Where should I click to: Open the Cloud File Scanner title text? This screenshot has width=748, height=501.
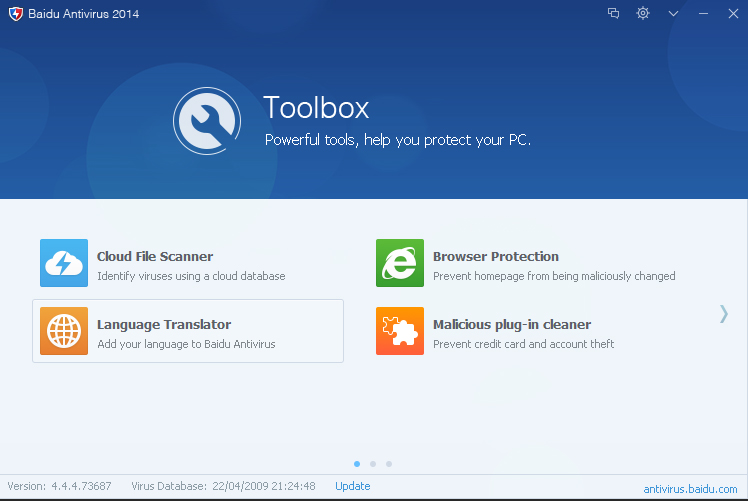[155, 256]
